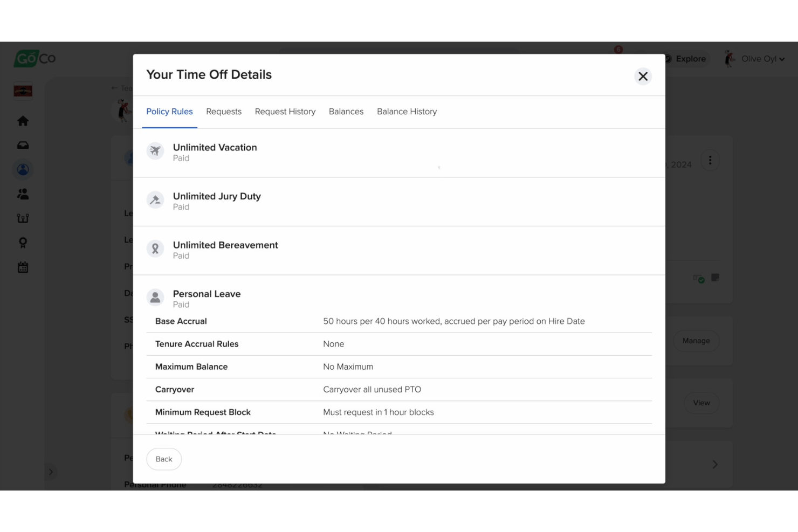The height and width of the screenshot is (532, 798).
Task: Click the 'No Maximum' value
Action: click(x=348, y=367)
